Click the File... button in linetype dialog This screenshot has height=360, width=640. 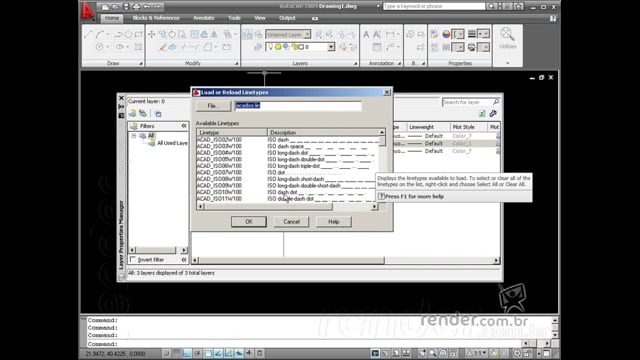click(x=213, y=106)
